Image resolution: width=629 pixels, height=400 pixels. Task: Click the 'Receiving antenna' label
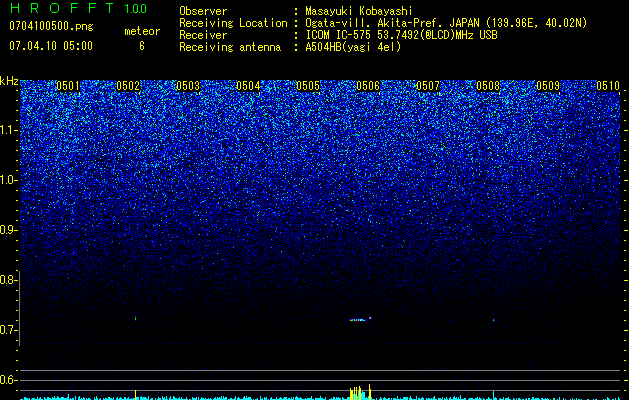tap(230, 47)
